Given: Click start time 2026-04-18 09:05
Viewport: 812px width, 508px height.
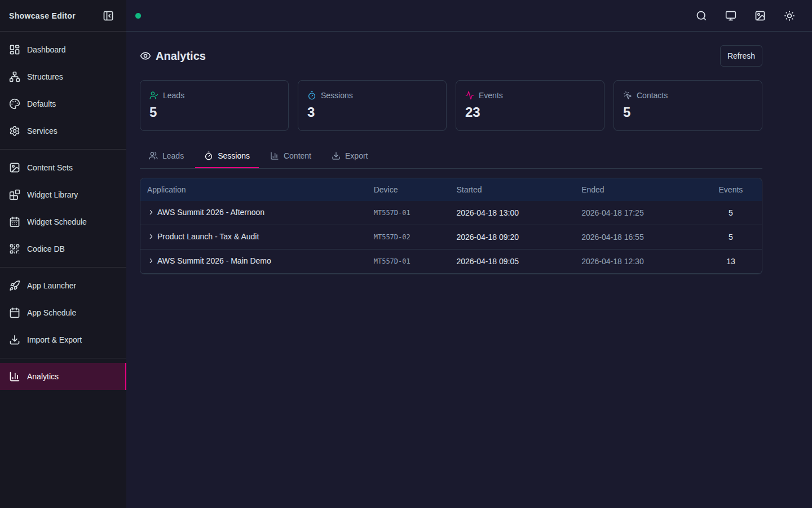Looking at the screenshot, I should (x=488, y=261).
